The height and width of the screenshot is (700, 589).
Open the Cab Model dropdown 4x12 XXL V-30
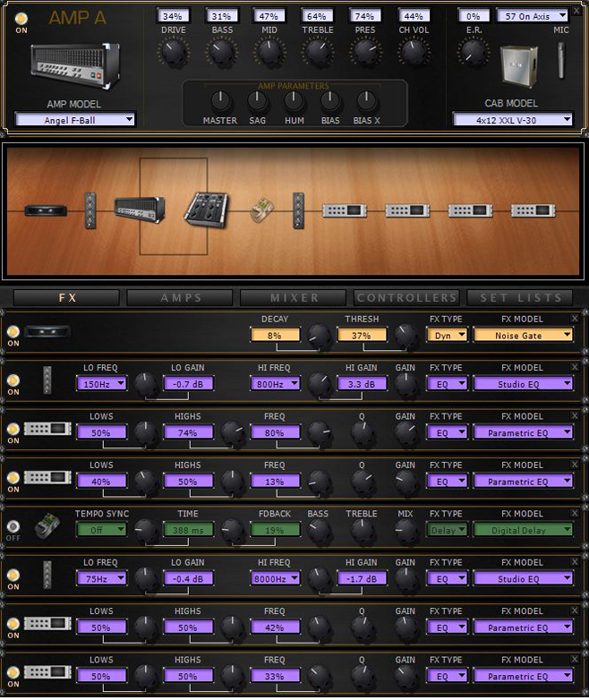point(513,120)
